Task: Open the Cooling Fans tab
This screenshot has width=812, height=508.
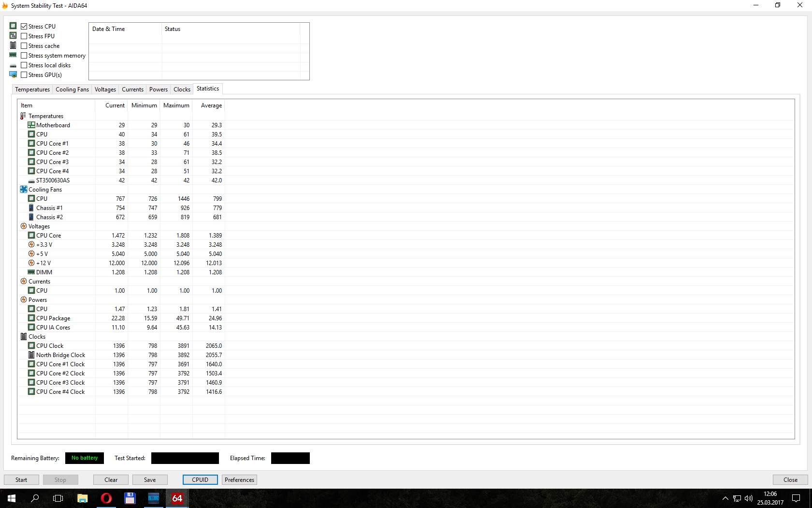Action: 72,90
